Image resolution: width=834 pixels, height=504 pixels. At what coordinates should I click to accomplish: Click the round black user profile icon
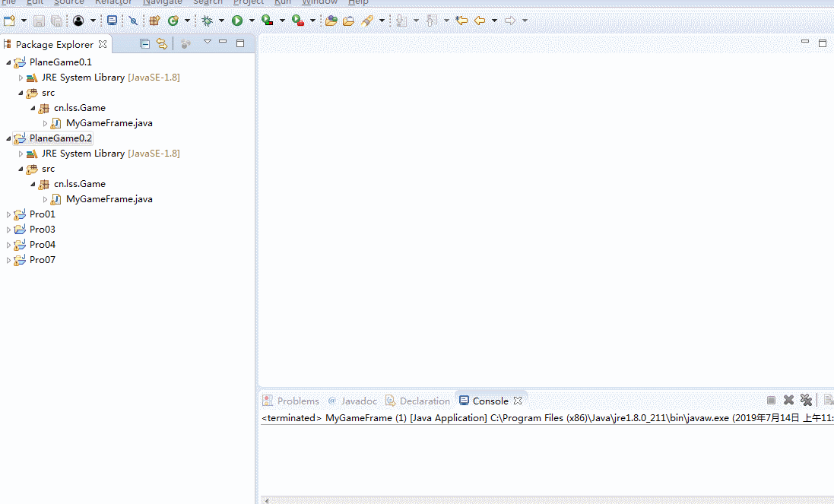click(x=78, y=21)
